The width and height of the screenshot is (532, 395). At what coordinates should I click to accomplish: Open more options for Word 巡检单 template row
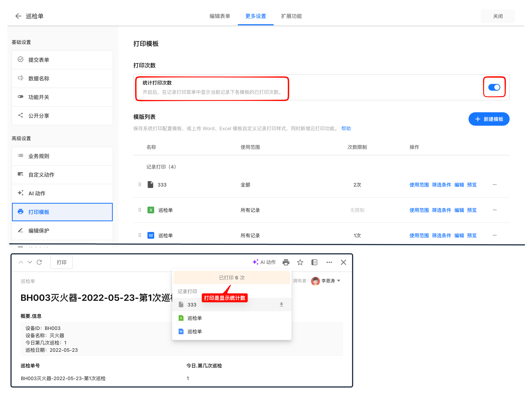[x=495, y=235]
